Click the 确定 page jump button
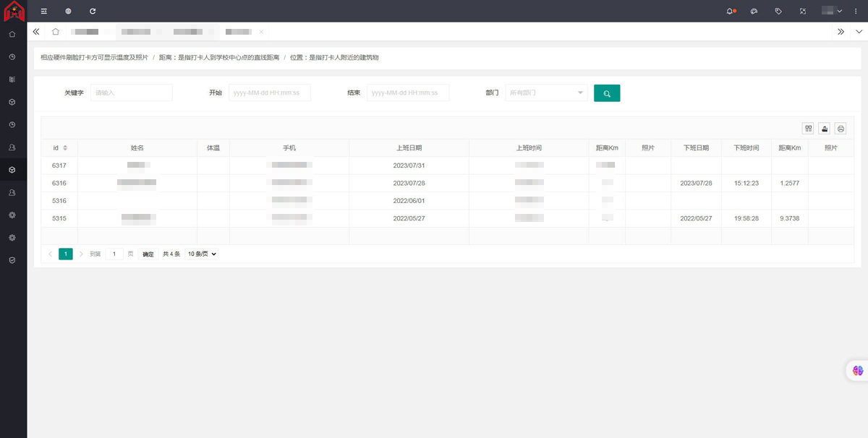The height and width of the screenshot is (438, 868). [148, 254]
